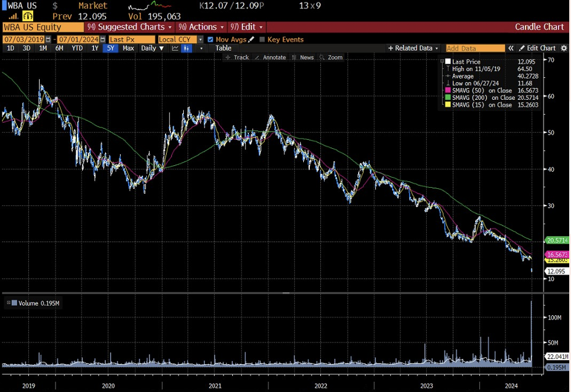Click the SMAVG (50) magenta swatch

pyautogui.click(x=448, y=90)
